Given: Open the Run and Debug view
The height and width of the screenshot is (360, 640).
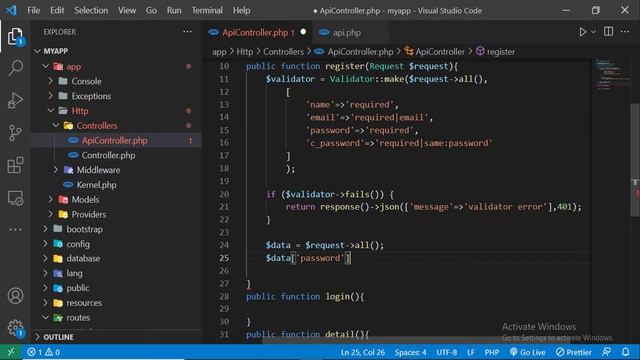Looking at the screenshot, I should coord(15,100).
